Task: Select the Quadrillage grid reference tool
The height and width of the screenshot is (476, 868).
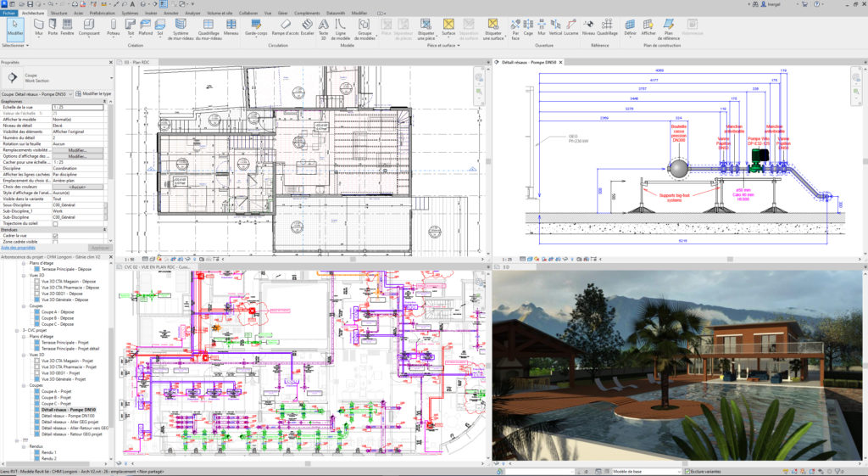Action: click(607, 27)
